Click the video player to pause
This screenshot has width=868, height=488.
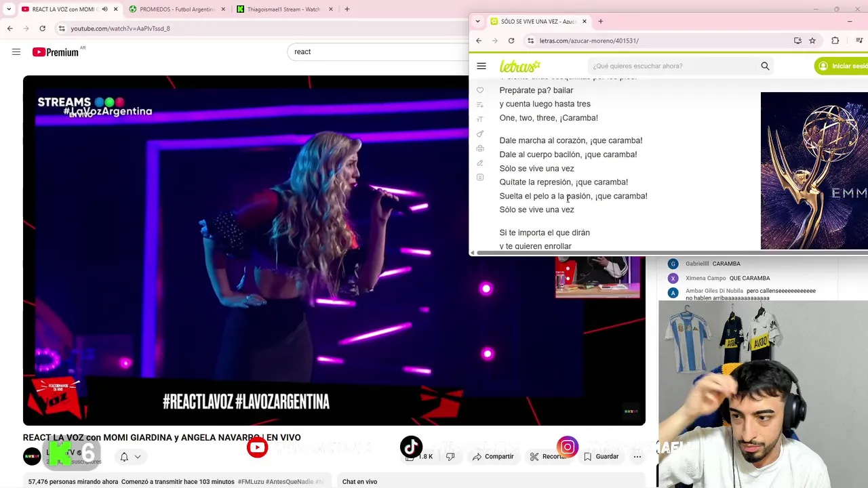[334, 250]
